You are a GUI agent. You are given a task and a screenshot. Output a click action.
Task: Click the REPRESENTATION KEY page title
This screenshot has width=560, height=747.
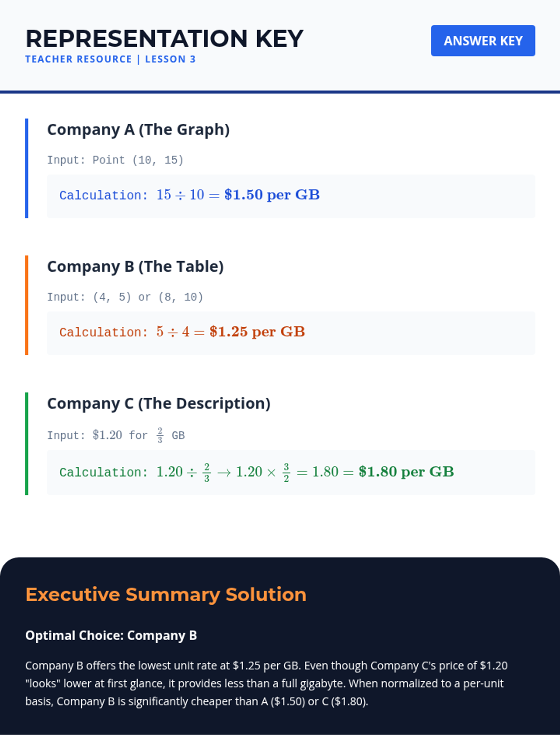point(164,39)
